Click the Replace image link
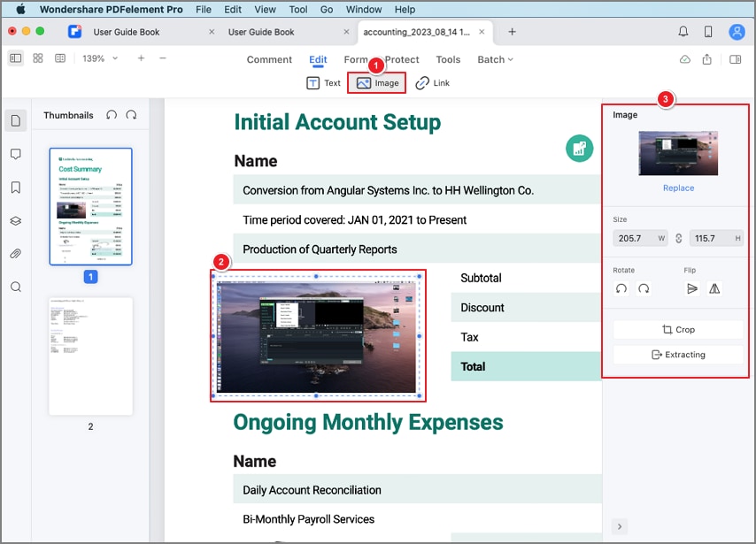Image resolution: width=756 pixels, height=544 pixels. (x=678, y=188)
